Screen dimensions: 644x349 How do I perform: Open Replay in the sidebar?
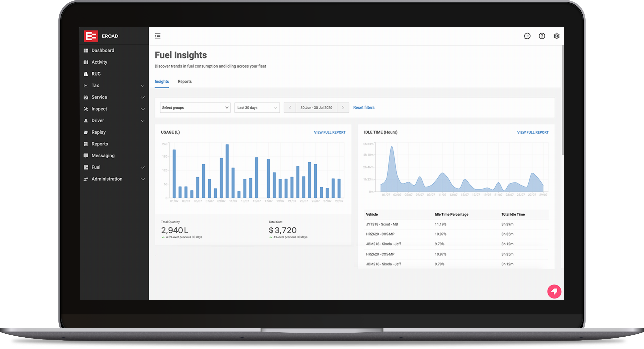(x=114, y=132)
